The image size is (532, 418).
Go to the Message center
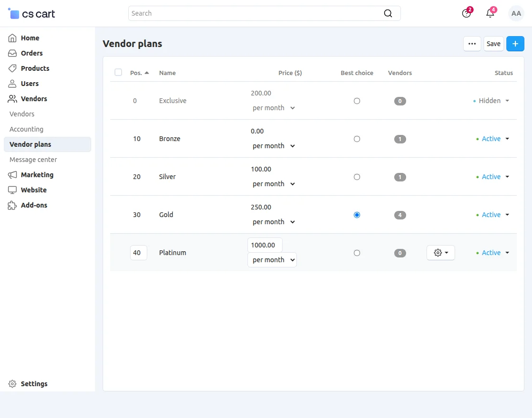tap(33, 159)
